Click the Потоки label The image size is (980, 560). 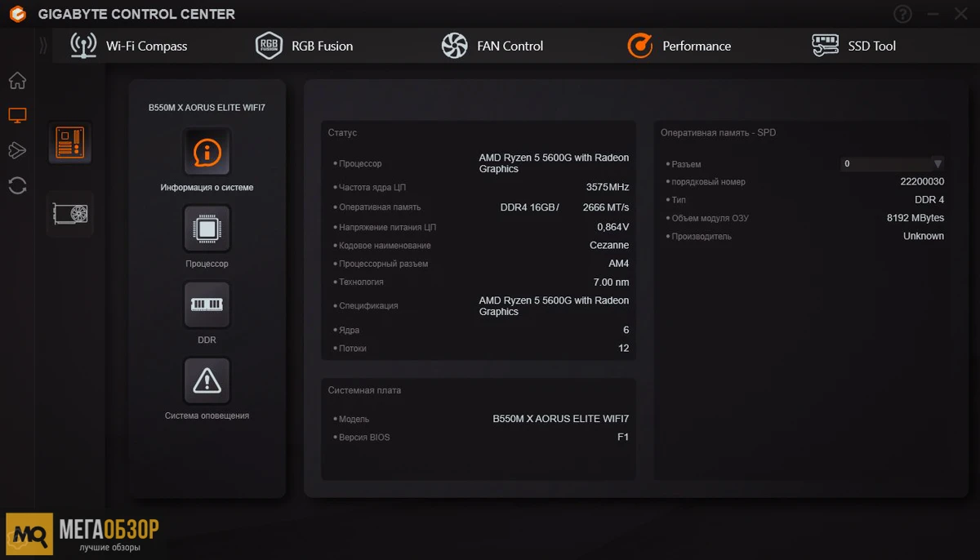pos(353,349)
